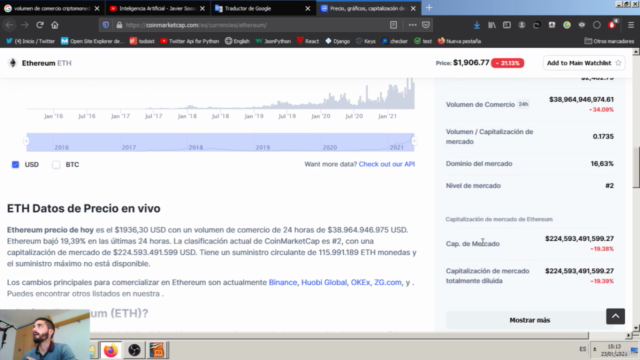Image resolution: width=640 pixels, height=360 pixels.
Task: Open the English bookmark
Action: click(x=238, y=41)
